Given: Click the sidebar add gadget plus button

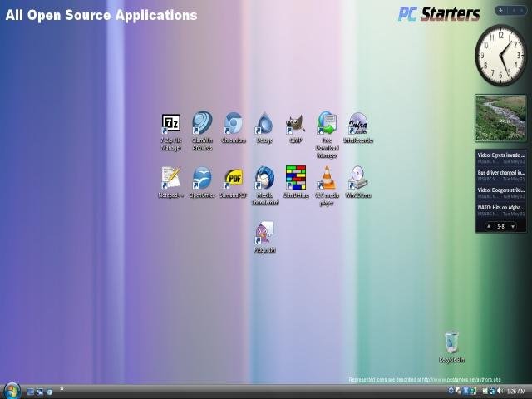Looking at the screenshot, I should [500, 11].
